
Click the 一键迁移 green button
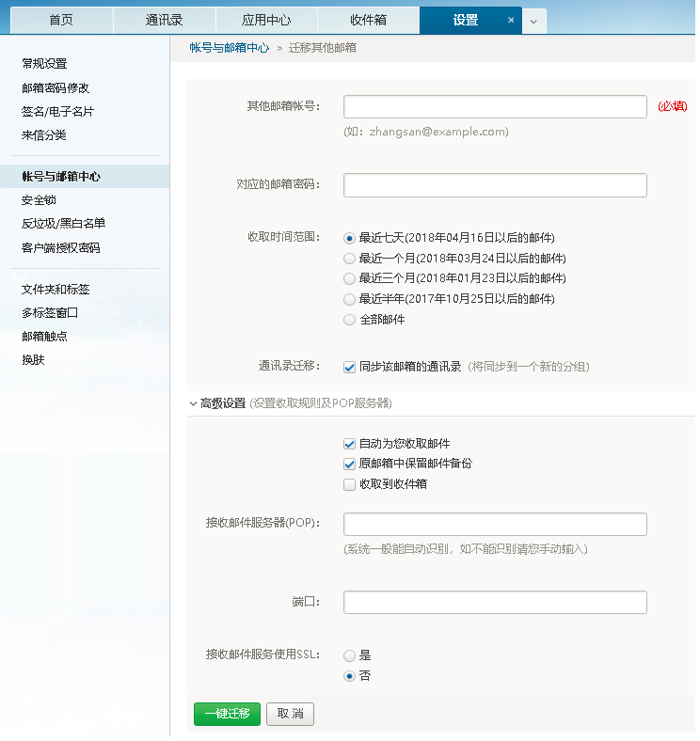pyautogui.click(x=227, y=714)
